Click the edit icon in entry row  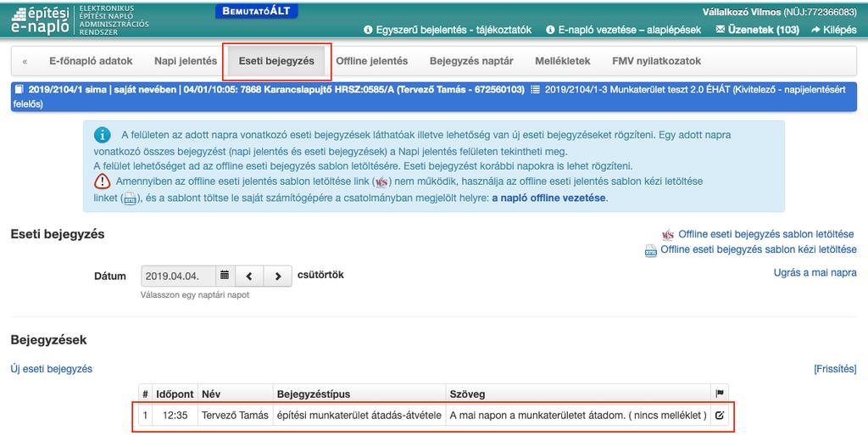coord(719,415)
